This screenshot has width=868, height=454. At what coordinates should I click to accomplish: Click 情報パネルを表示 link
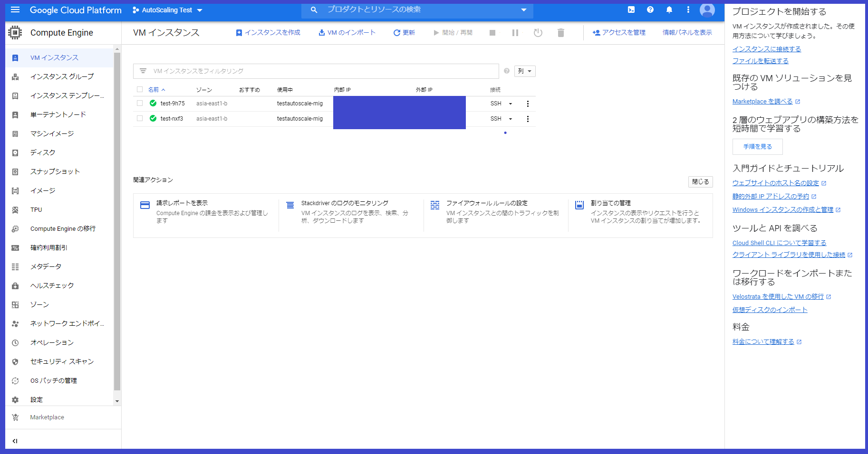pyautogui.click(x=687, y=33)
